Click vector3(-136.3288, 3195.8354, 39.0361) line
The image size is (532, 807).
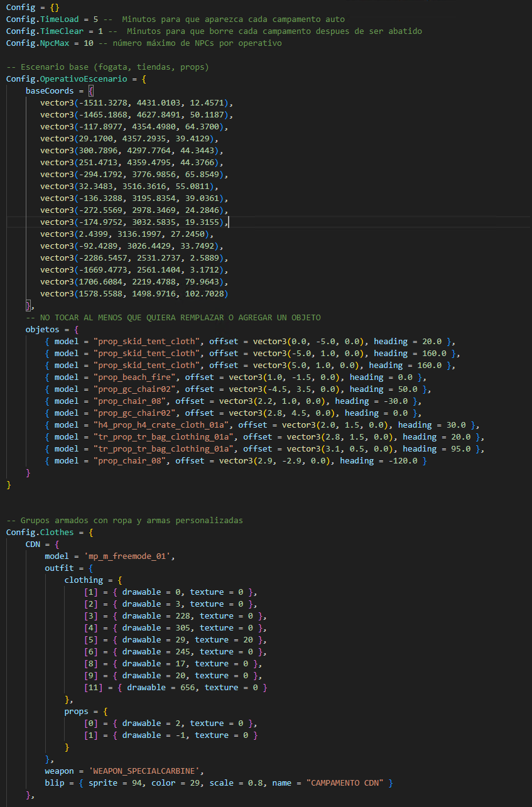pyautogui.click(x=134, y=198)
